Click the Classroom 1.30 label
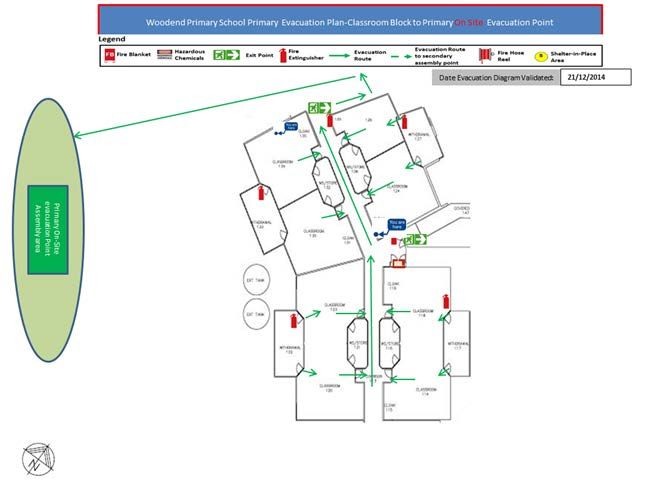This screenshot has height=491, width=650. click(313, 233)
